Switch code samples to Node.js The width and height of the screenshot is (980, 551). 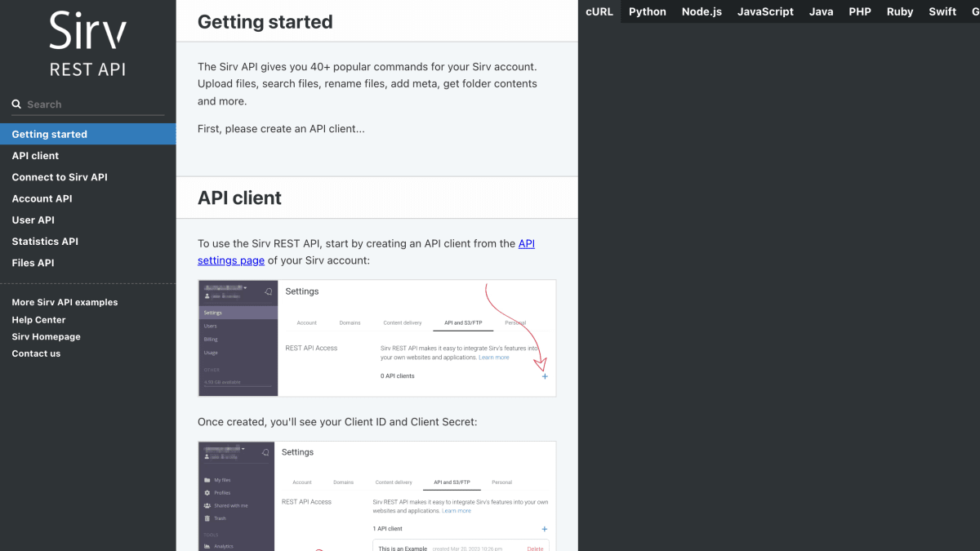(x=702, y=11)
